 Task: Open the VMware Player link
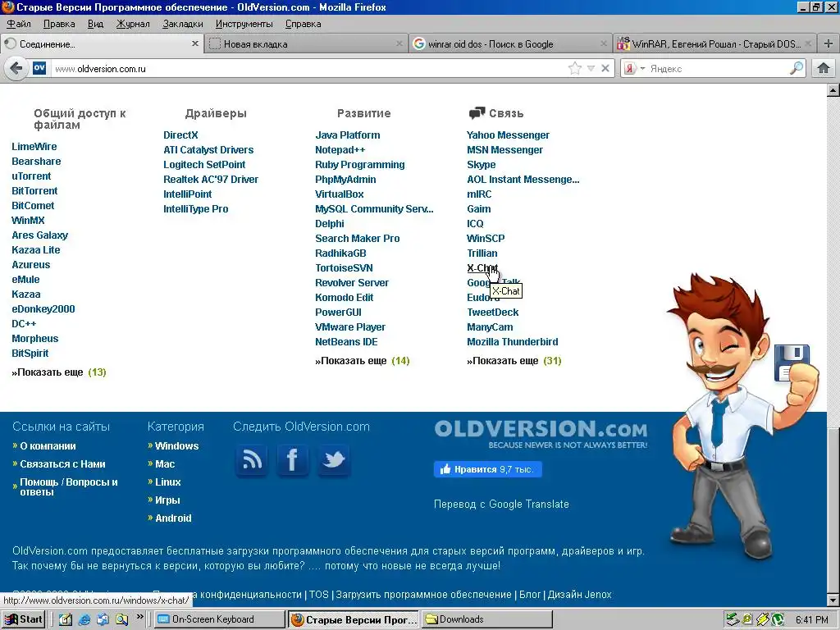350,327
